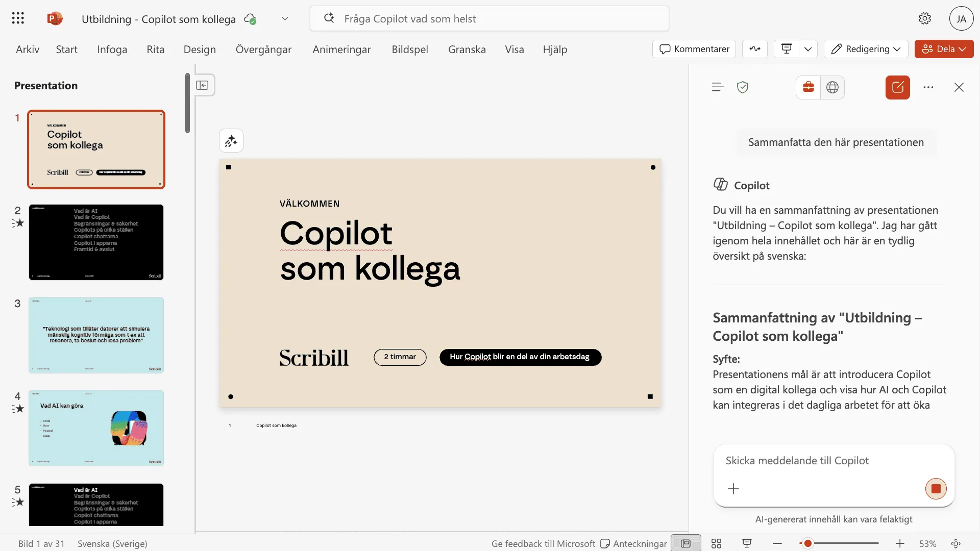The image size is (980, 551).
Task: Select slide 3 quote thumbnail
Action: tap(96, 335)
